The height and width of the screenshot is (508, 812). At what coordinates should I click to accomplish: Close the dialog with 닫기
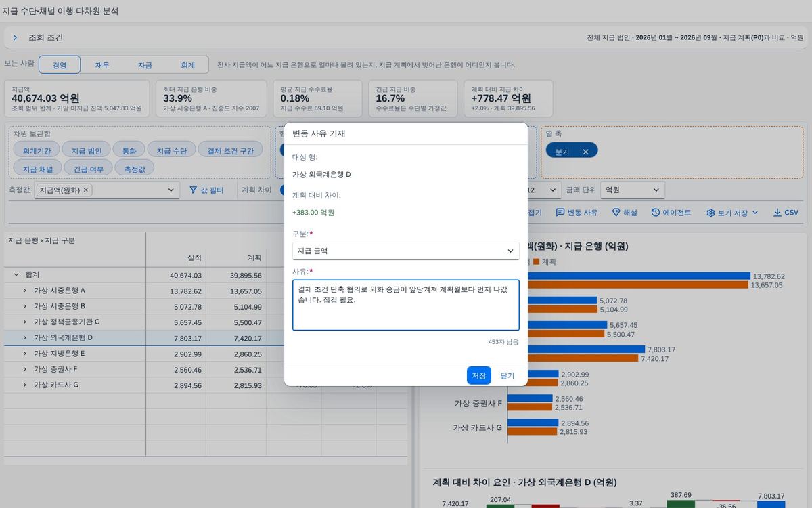coord(507,375)
